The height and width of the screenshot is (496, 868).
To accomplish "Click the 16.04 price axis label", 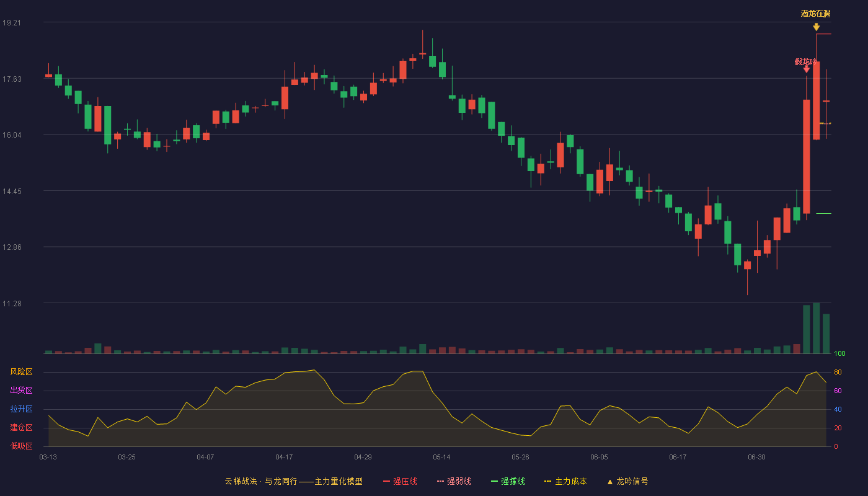I will pos(12,135).
